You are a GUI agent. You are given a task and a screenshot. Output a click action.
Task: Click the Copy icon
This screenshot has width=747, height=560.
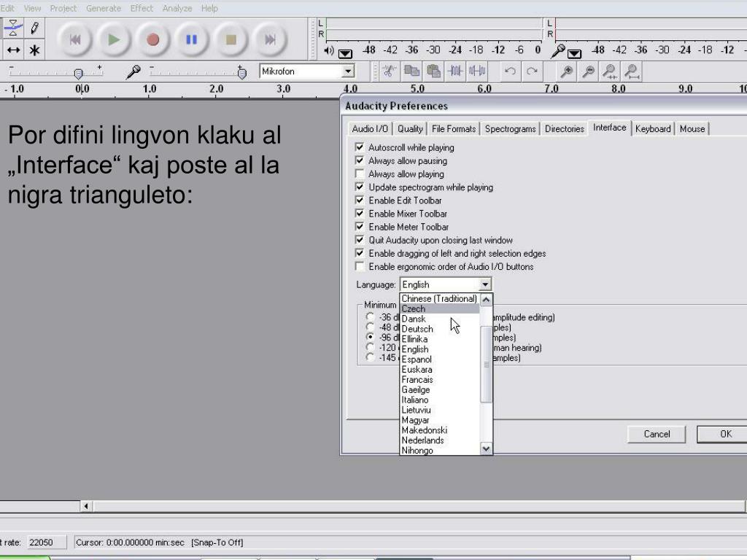tap(411, 71)
